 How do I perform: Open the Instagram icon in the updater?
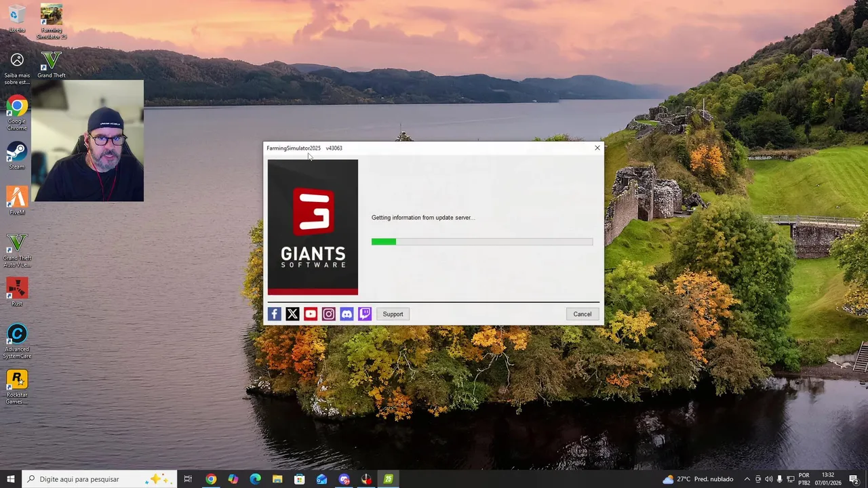pos(329,314)
